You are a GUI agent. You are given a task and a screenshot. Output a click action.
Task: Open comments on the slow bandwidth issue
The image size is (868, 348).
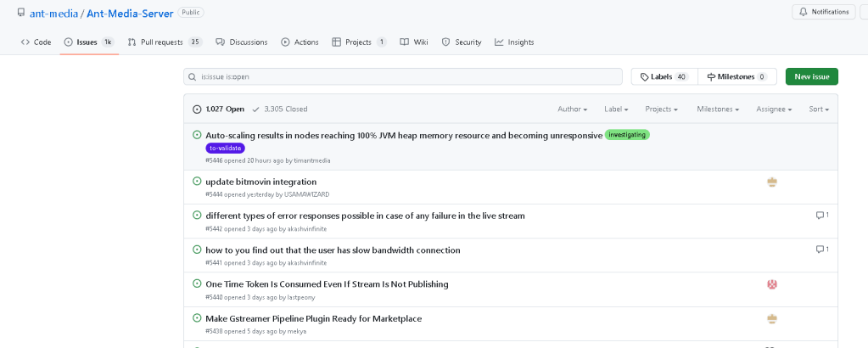pyautogui.click(x=822, y=250)
